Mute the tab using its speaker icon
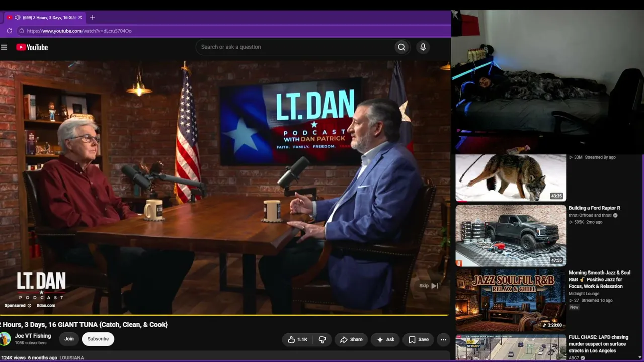 (17, 17)
